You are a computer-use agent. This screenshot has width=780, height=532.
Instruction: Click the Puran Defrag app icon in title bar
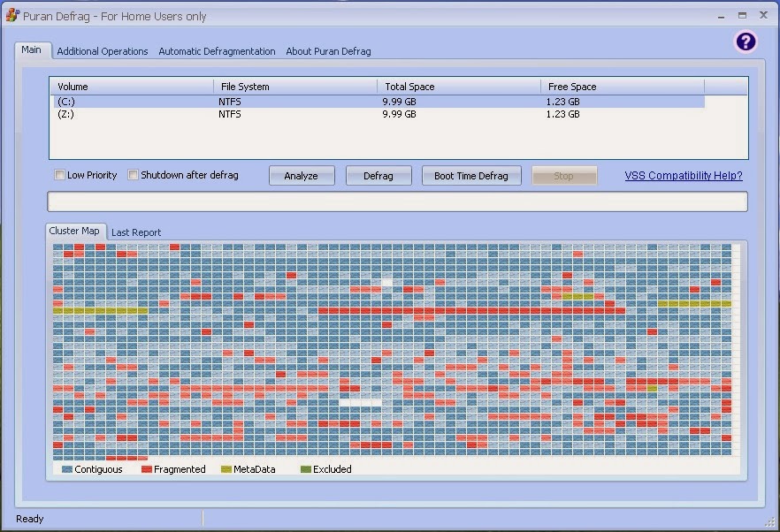pos(12,15)
